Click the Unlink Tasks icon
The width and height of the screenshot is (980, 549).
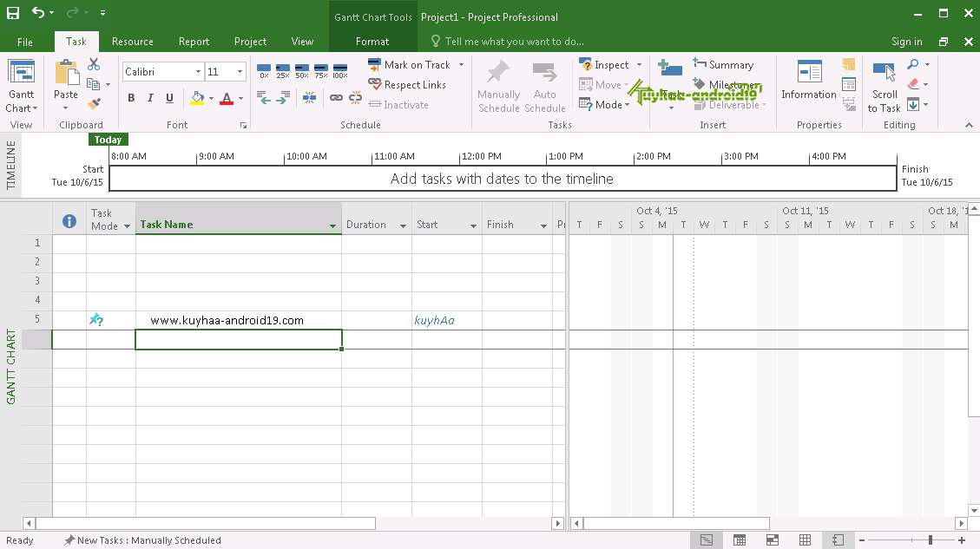(356, 97)
